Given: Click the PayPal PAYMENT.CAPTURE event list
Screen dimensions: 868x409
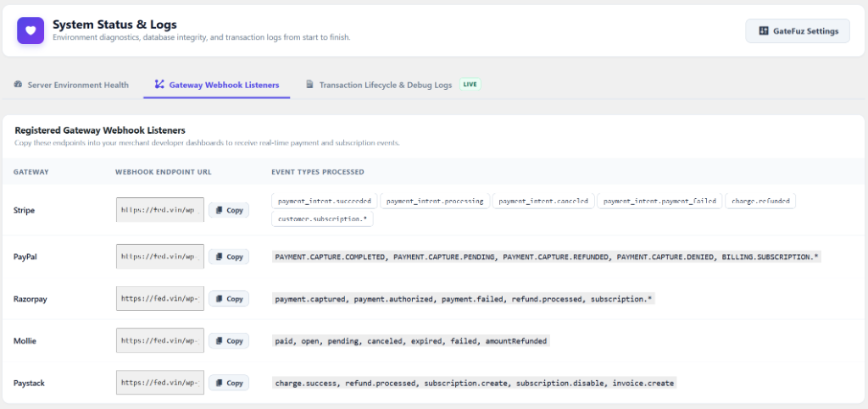Looking at the screenshot, I should pos(547,257).
